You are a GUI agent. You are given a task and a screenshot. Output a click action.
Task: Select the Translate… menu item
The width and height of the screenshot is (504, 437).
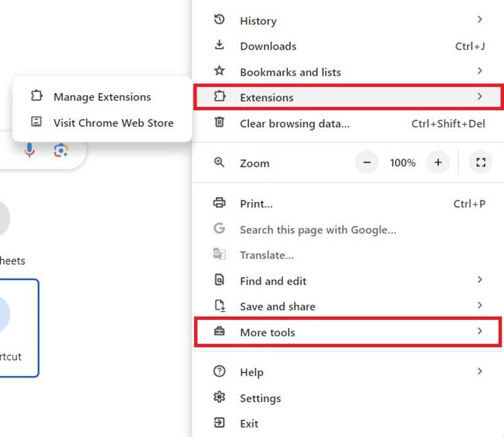(x=348, y=255)
